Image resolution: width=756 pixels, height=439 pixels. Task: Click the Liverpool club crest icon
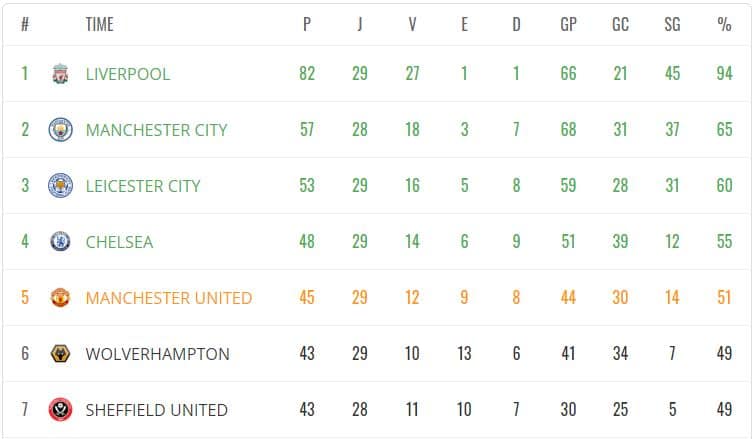click(61, 74)
